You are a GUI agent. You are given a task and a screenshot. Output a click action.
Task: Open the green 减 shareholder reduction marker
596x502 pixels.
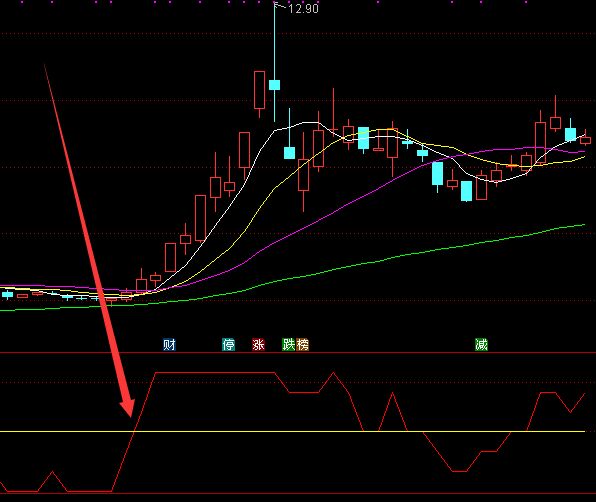481,345
